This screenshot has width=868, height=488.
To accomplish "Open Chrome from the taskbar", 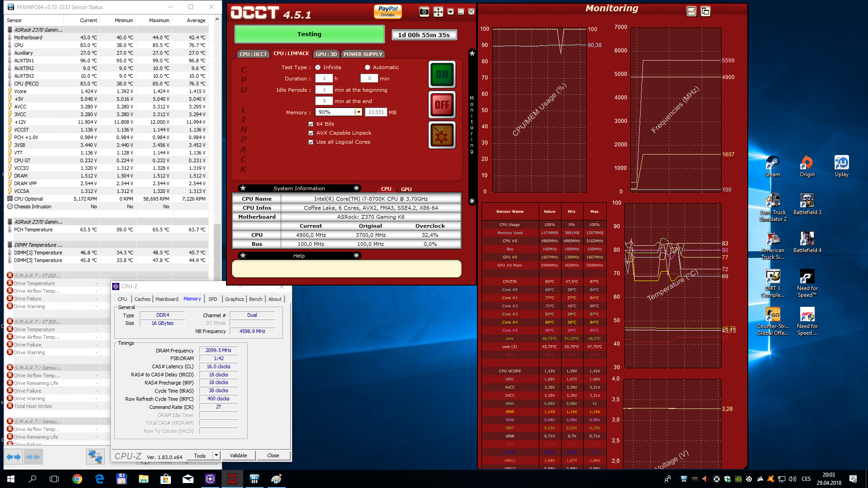I will (77, 479).
